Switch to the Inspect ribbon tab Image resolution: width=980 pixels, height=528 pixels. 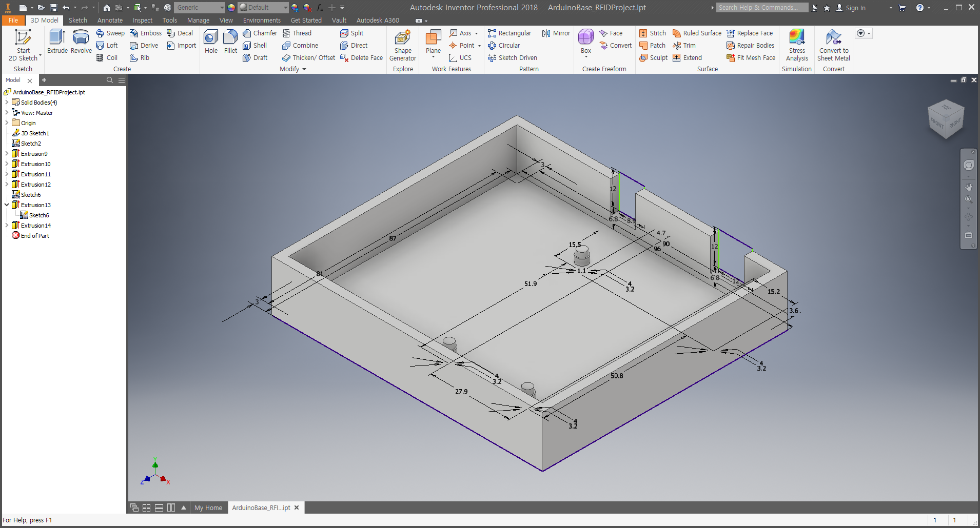(x=142, y=21)
